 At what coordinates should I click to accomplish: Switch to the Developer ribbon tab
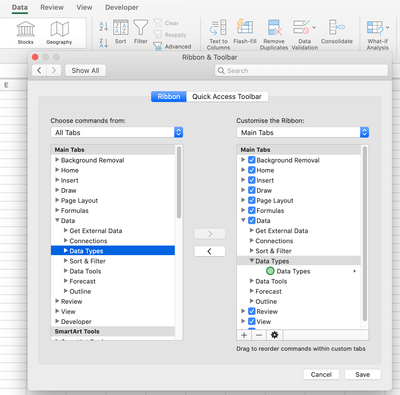(122, 7)
